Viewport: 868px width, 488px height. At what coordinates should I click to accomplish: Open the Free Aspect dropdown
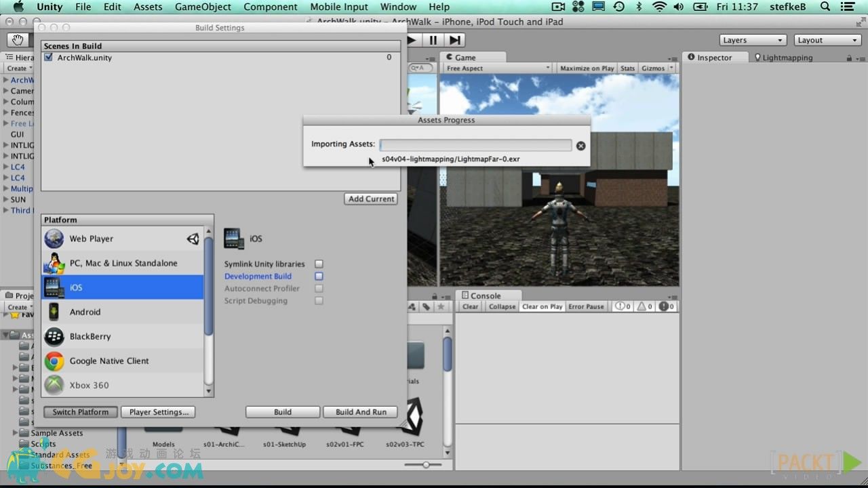pyautogui.click(x=497, y=68)
